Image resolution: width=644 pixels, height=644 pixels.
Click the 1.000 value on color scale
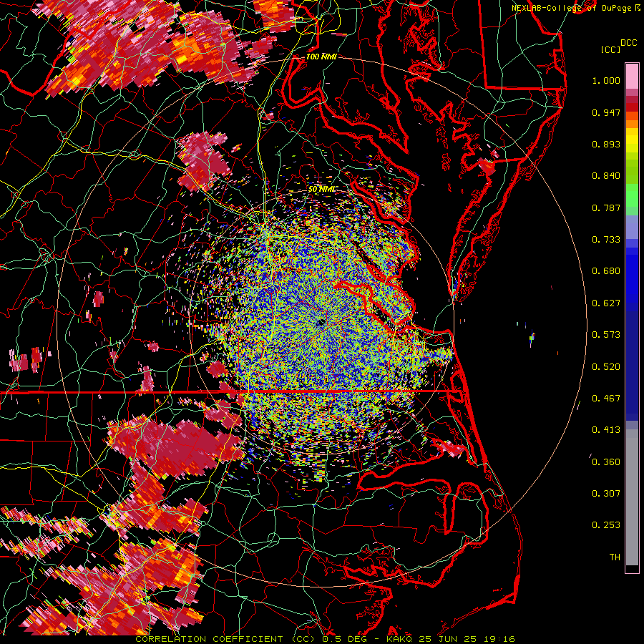(x=606, y=80)
